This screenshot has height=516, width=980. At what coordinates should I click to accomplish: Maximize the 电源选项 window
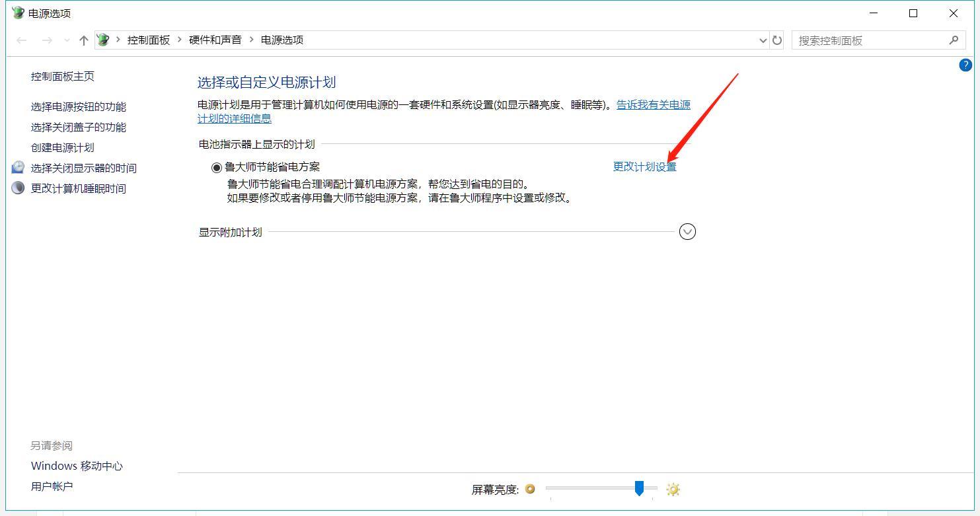913,13
